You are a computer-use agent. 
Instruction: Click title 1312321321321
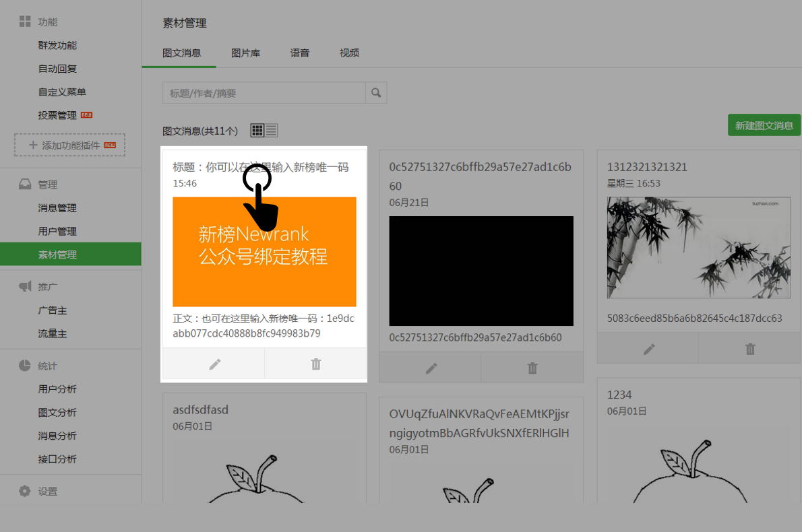tap(647, 167)
